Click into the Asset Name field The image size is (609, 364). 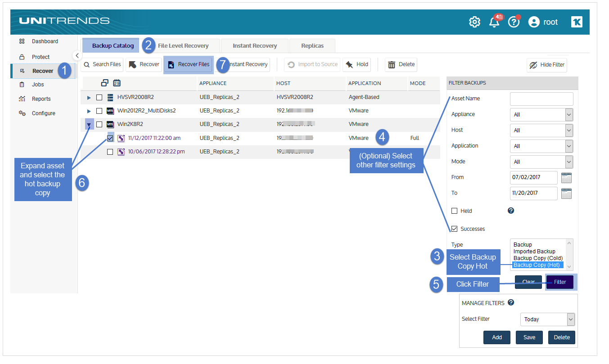tap(541, 99)
